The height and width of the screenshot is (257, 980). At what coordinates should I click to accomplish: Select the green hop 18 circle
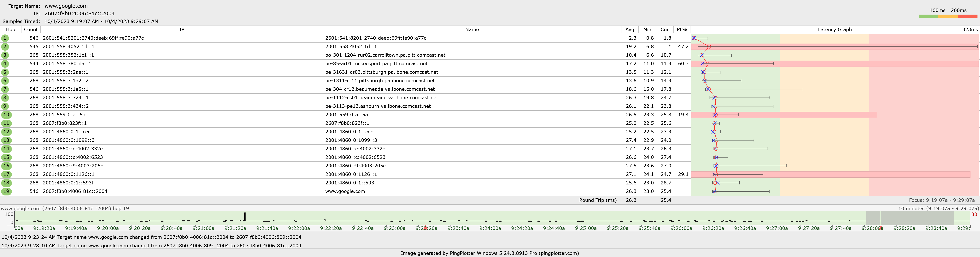click(6, 183)
